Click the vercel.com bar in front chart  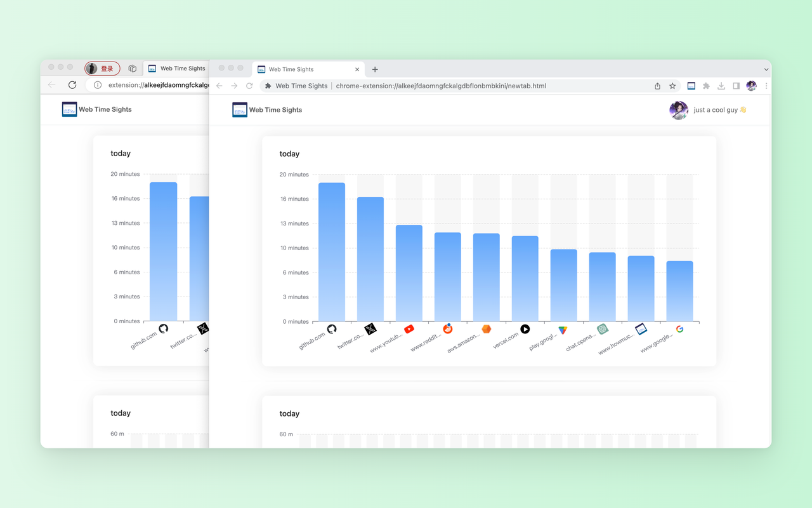[525, 279]
